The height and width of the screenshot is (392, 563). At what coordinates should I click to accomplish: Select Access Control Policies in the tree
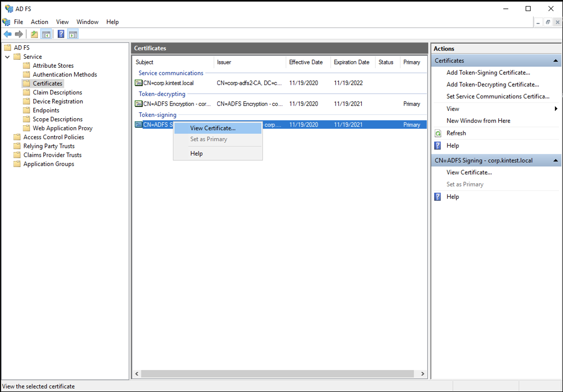point(54,137)
